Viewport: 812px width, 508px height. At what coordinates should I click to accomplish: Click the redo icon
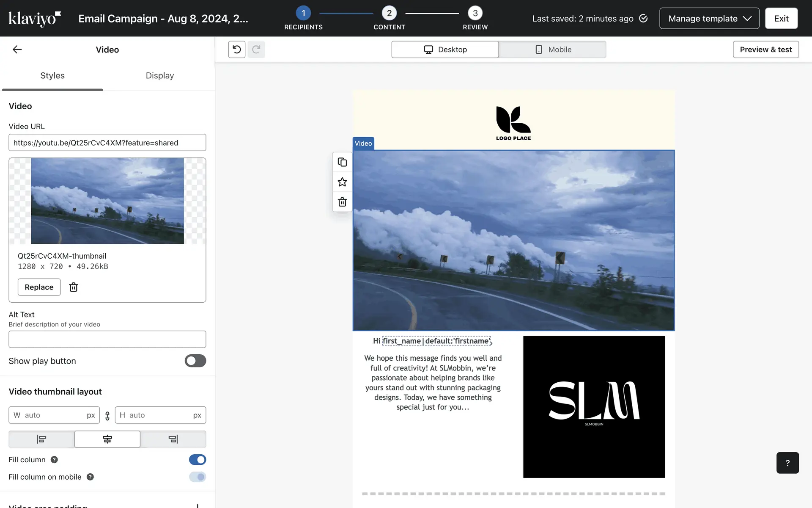coord(256,50)
